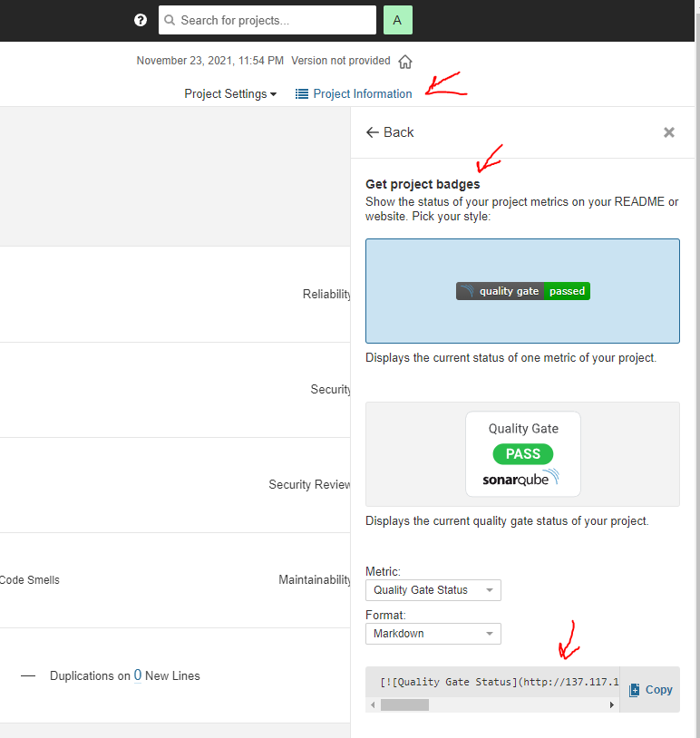Open the Metric Quality Gate Status dropdown
Viewport: 700px width, 738px height.
pyautogui.click(x=433, y=590)
